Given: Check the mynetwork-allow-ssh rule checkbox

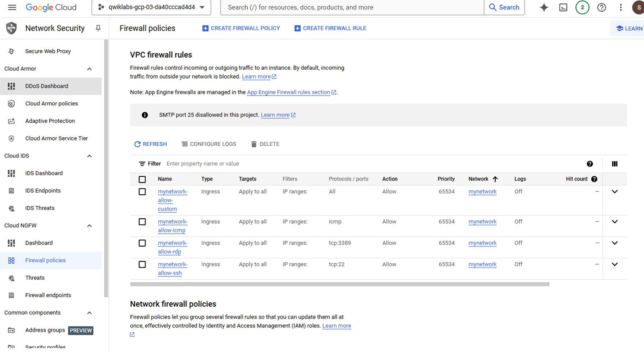Looking at the screenshot, I should pos(142,264).
